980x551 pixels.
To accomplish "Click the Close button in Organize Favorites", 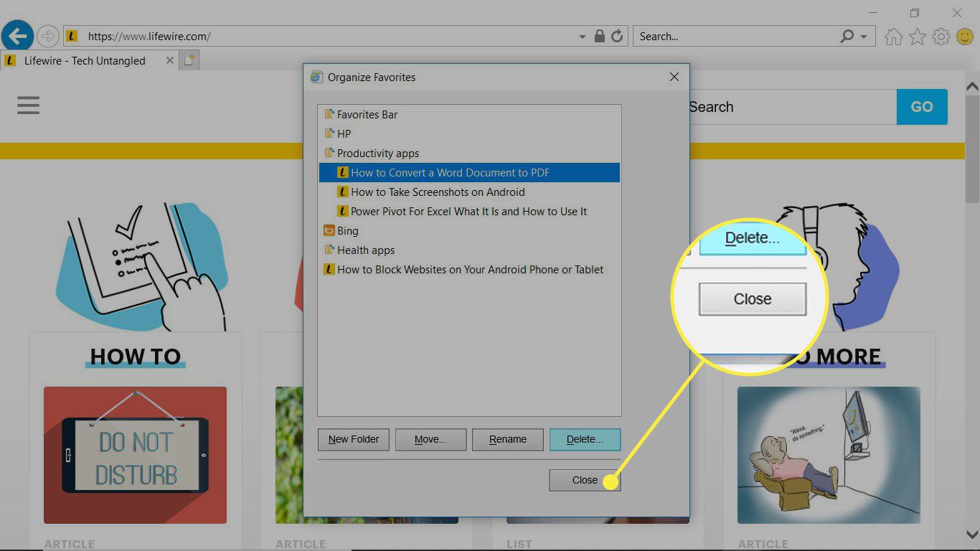I will [x=585, y=480].
